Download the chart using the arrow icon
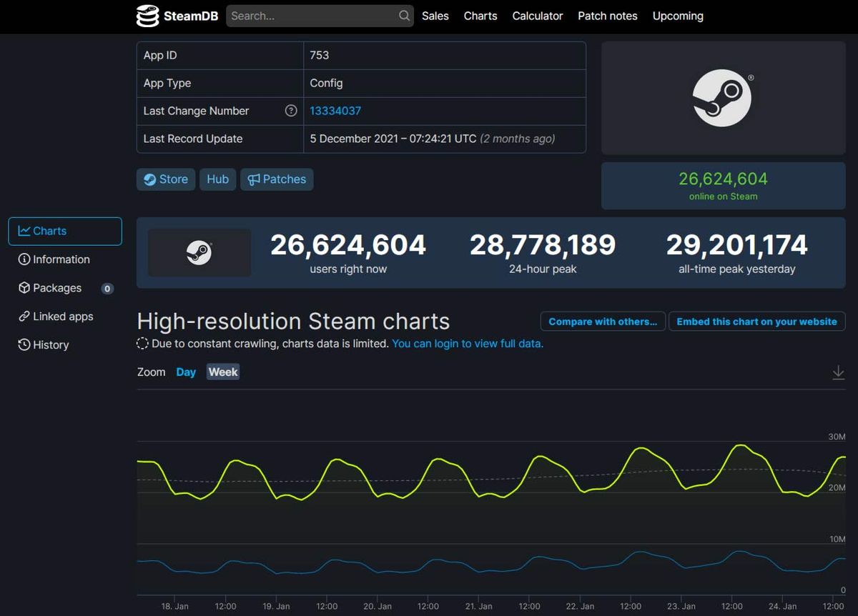Image resolution: width=858 pixels, height=616 pixels. (x=838, y=372)
